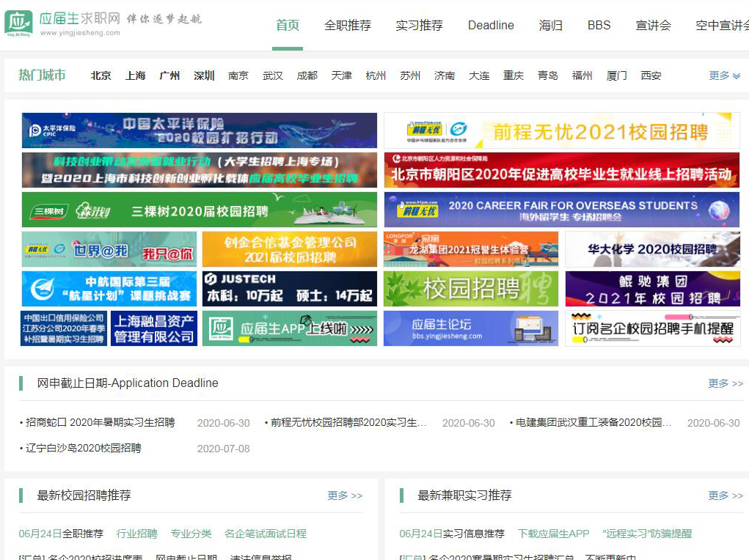Open the 应届生APP上线啦 banner
The width and height of the screenshot is (749, 560).
coord(290,328)
